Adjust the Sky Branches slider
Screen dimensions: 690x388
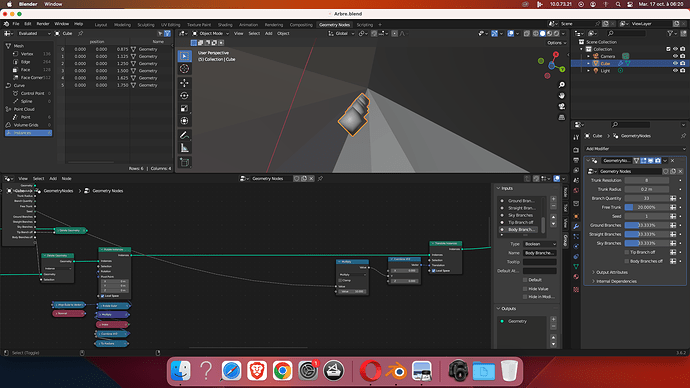click(x=647, y=243)
